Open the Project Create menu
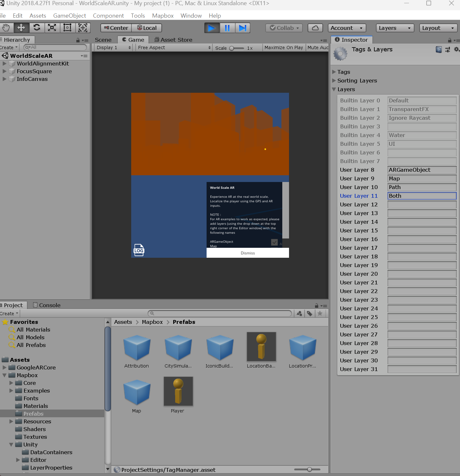 9,314
